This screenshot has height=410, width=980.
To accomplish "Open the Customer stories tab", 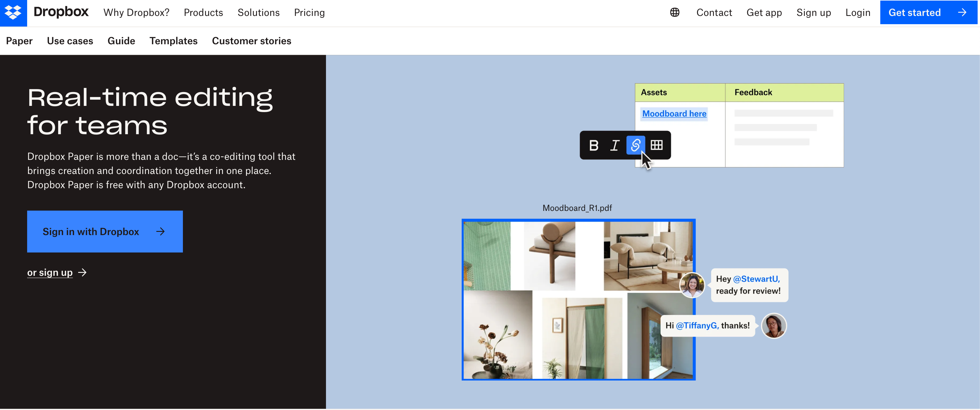I will 251,41.
